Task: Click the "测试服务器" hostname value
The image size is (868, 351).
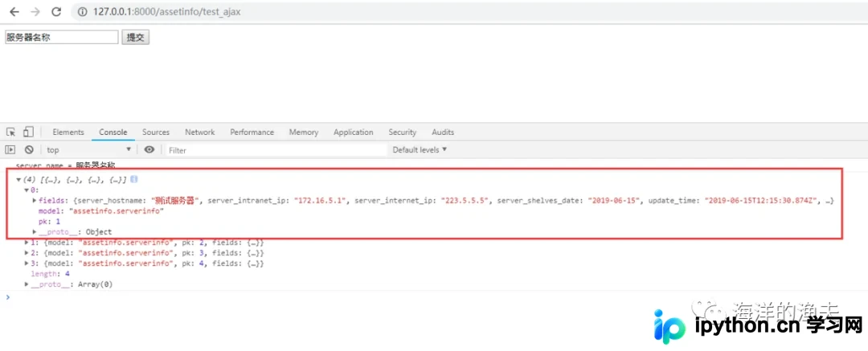Action: pyautogui.click(x=175, y=201)
